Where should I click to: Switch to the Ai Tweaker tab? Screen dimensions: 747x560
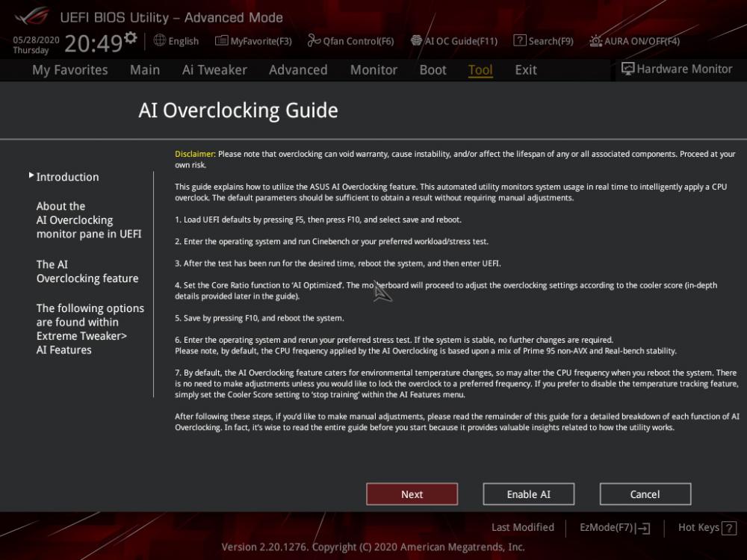[214, 70]
